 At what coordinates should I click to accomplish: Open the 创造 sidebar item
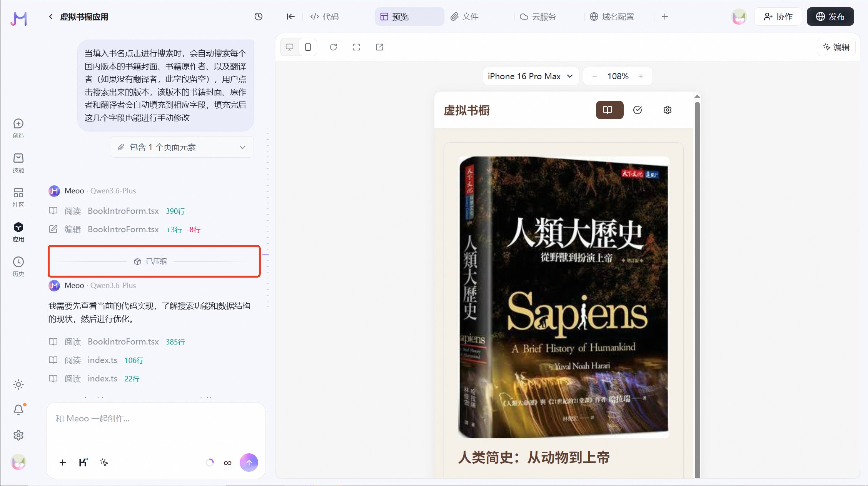point(18,128)
